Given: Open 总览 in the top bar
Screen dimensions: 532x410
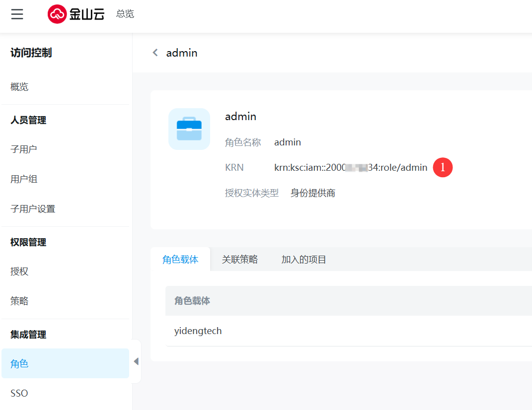Looking at the screenshot, I should coord(125,14).
